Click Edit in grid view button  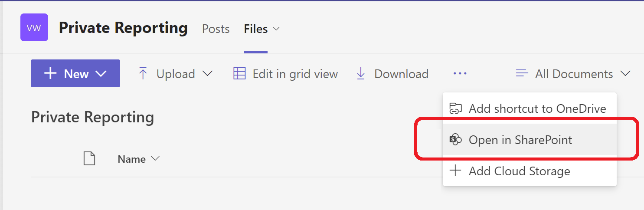[286, 74]
